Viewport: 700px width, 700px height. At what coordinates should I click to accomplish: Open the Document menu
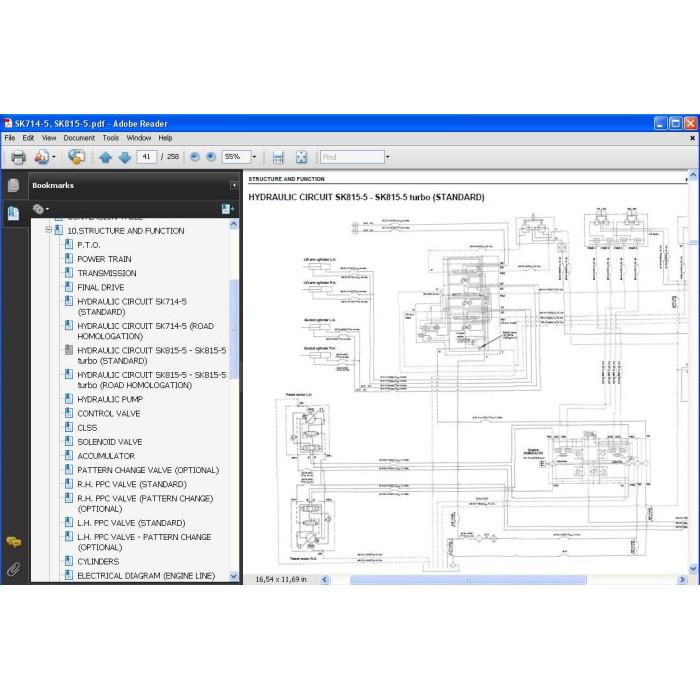pyautogui.click(x=79, y=138)
